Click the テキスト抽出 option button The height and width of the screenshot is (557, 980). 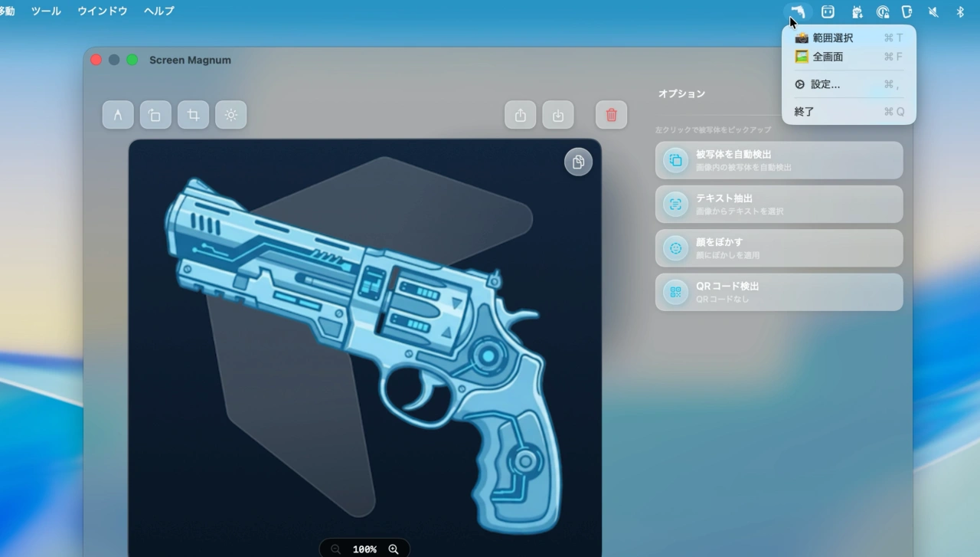point(779,204)
